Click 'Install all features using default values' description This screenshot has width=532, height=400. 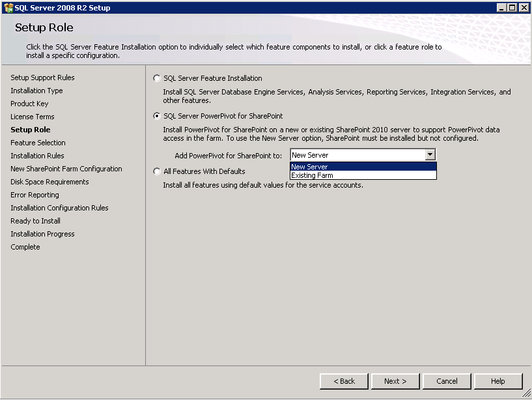tap(263, 185)
